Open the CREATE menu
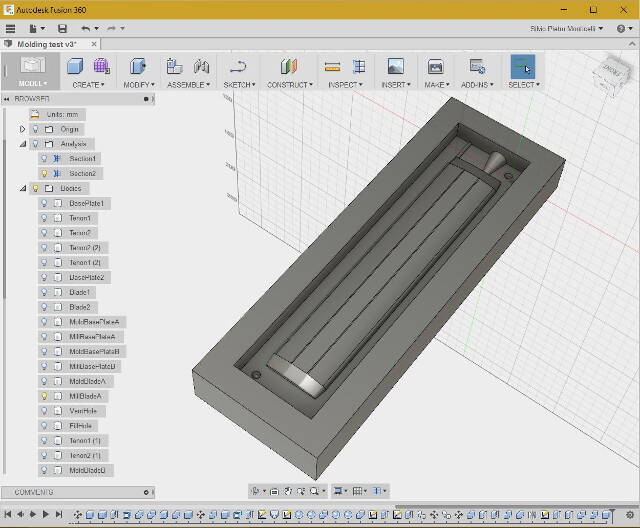The image size is (640, 528). click(88, 84)
